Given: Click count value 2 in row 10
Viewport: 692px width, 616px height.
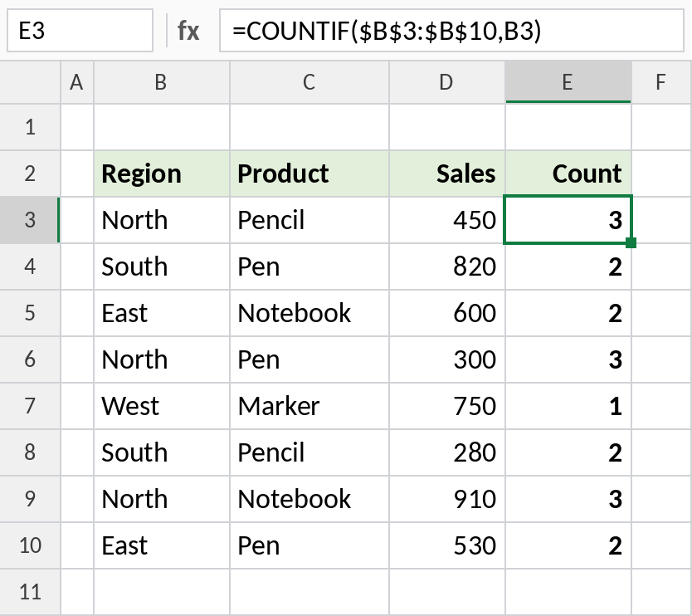Looking at the screenshot, I should point(568,545).
